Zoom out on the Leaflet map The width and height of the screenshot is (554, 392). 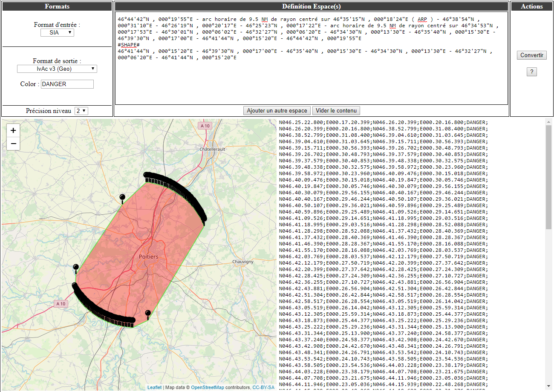(x=13, y=144)
